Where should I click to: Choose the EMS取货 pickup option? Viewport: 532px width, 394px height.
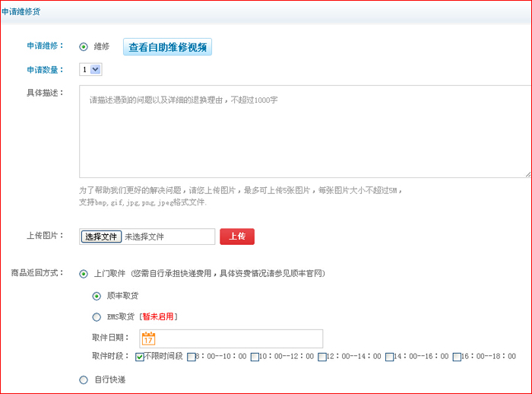[x=97, y=316]
